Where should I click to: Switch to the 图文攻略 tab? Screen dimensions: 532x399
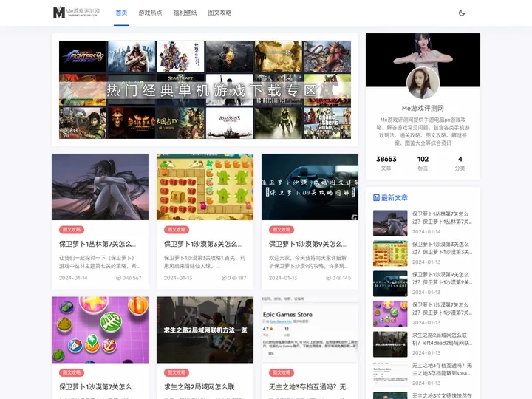(x=220, y=13)
